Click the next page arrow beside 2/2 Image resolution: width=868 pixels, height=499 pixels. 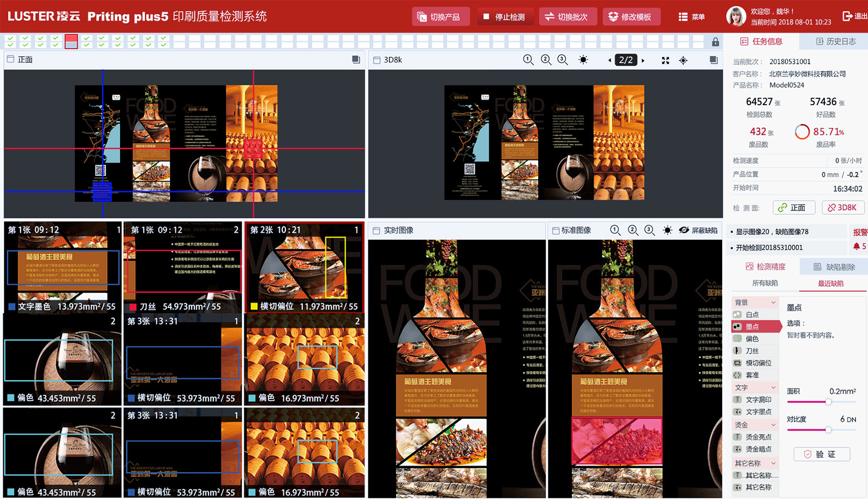[x=643, y=61]
